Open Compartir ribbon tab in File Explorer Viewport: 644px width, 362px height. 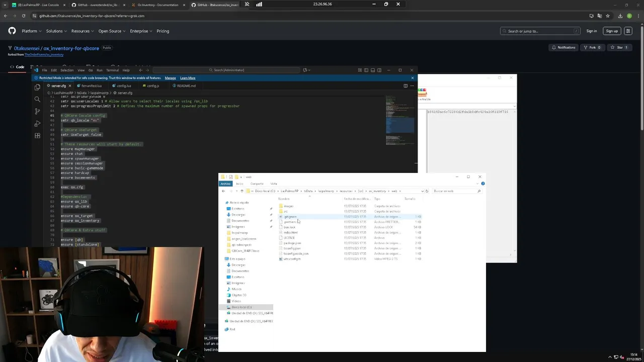click(x=257, y=184)
